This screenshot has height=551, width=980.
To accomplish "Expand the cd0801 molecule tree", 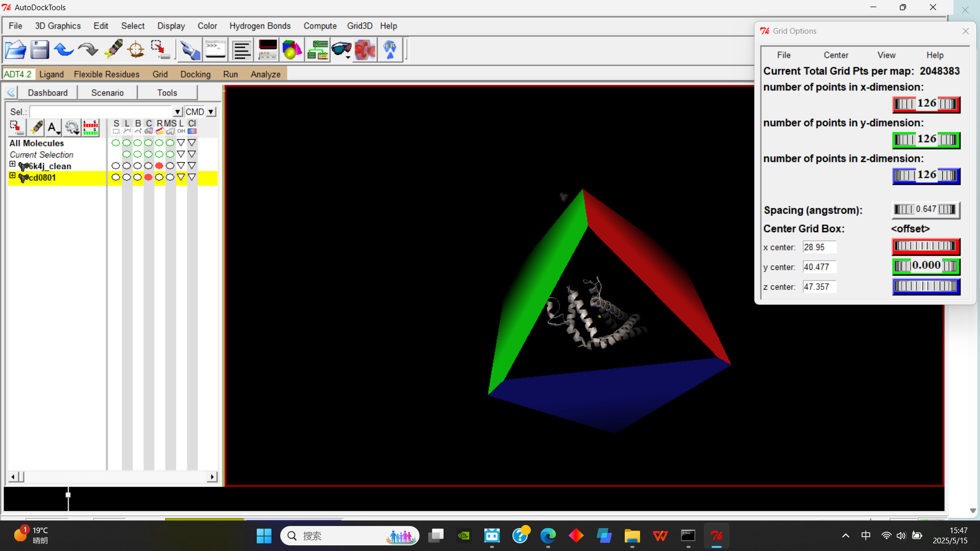I will pos(12,176).
